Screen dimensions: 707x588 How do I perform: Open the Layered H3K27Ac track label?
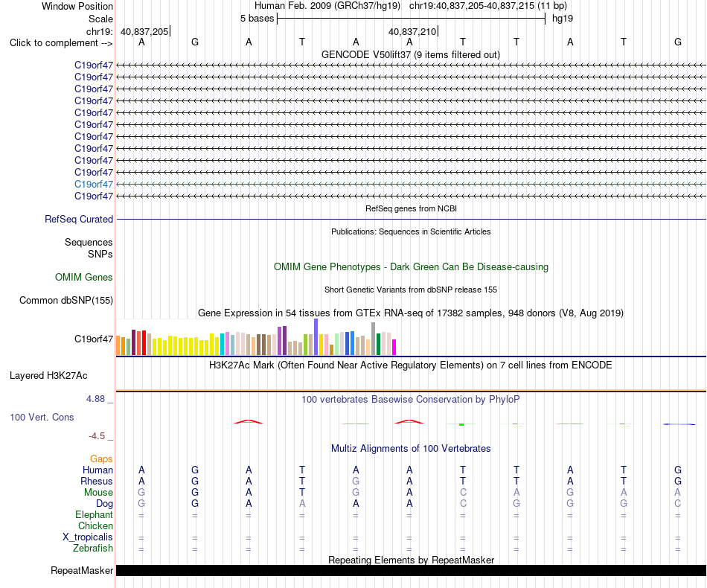tap(48, 376)
